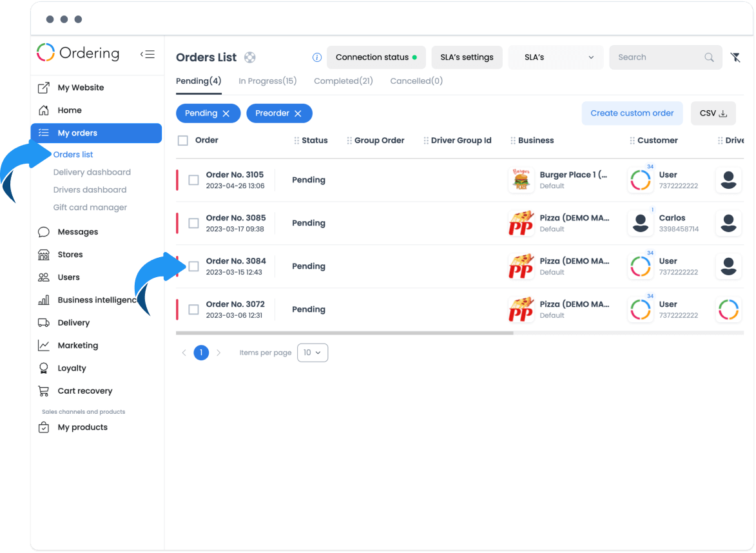Click Burger Place business logo

[521, 180]
